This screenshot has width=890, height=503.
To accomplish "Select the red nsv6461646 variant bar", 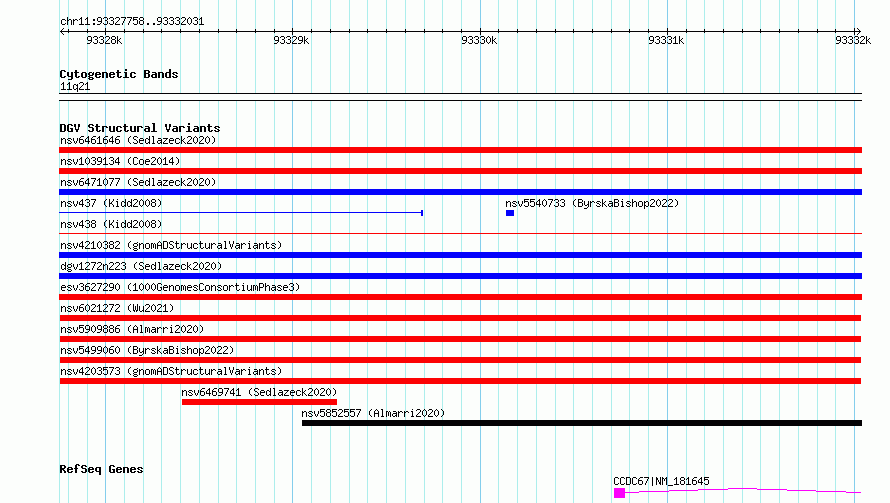I will (x=460, y=150).
